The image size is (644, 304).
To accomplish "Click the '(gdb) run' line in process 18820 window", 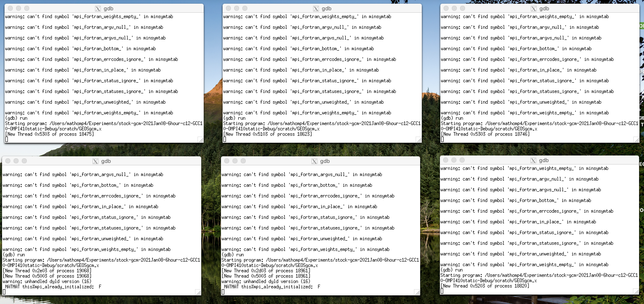I will [x=451, y=270].
